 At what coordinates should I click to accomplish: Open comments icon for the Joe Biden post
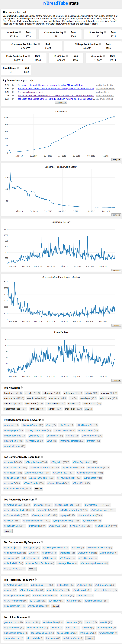click(x=13, y=99)
